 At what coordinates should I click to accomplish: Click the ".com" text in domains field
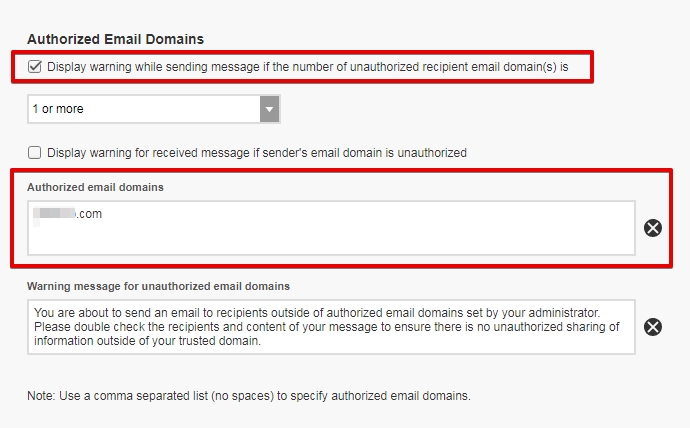coord(90,214)
